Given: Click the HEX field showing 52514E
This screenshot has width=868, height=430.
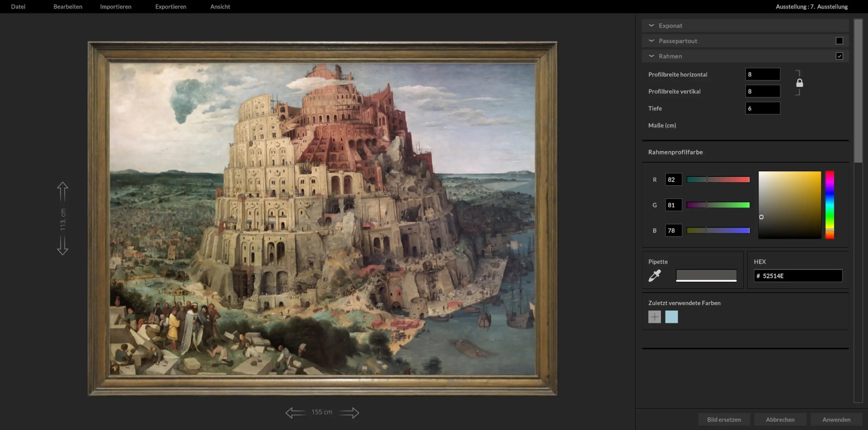Looking at the screenshot, I should click(798, 276).
